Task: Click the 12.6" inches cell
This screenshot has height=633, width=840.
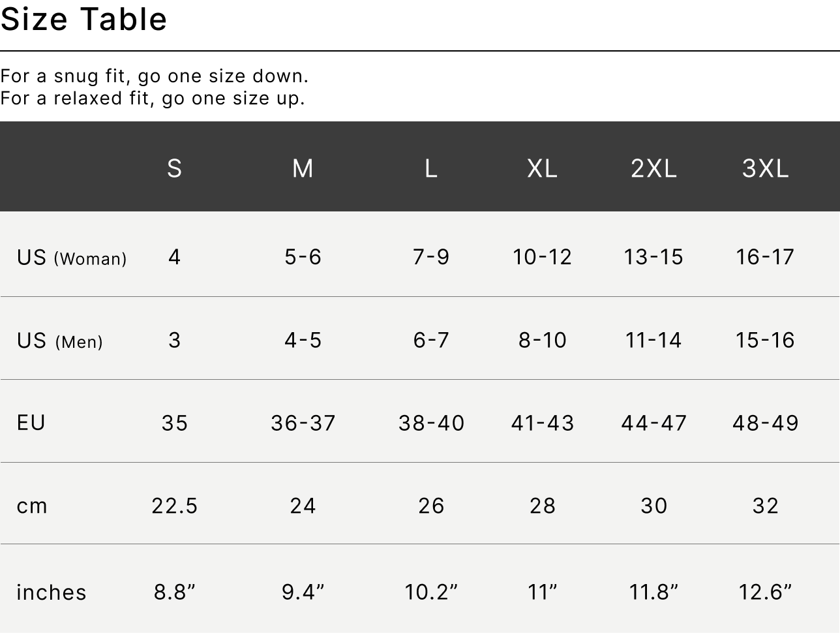Action: pyautogui.click(x=766, y=592)
